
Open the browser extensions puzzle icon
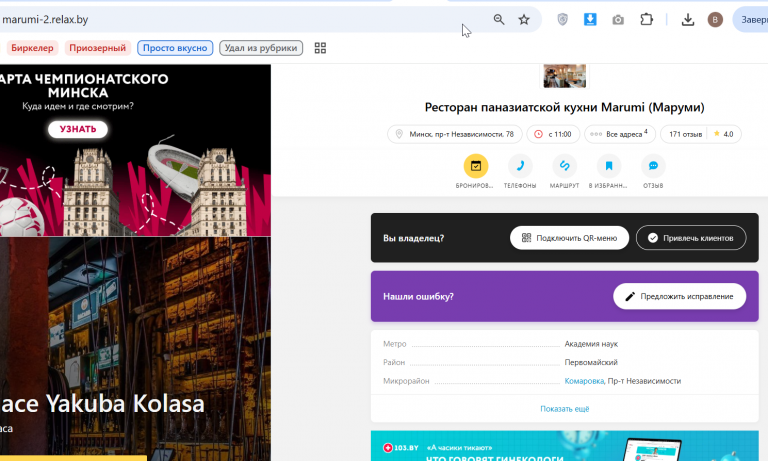pyautogui.click(x=646, y=20)
